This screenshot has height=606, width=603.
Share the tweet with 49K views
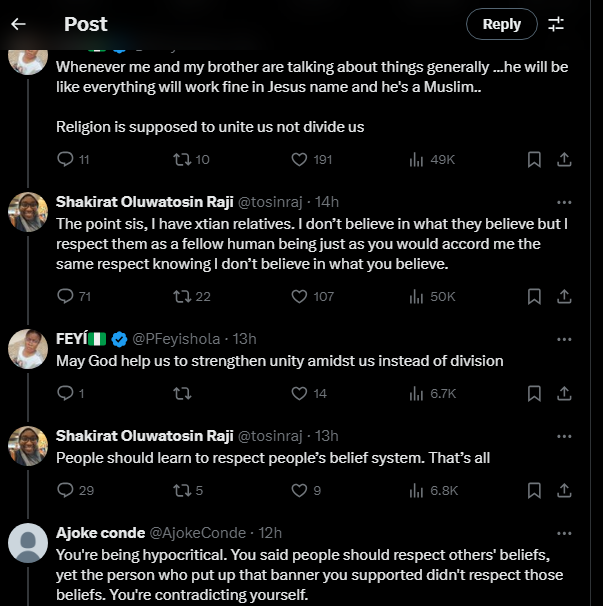click(x=564, y=159)
